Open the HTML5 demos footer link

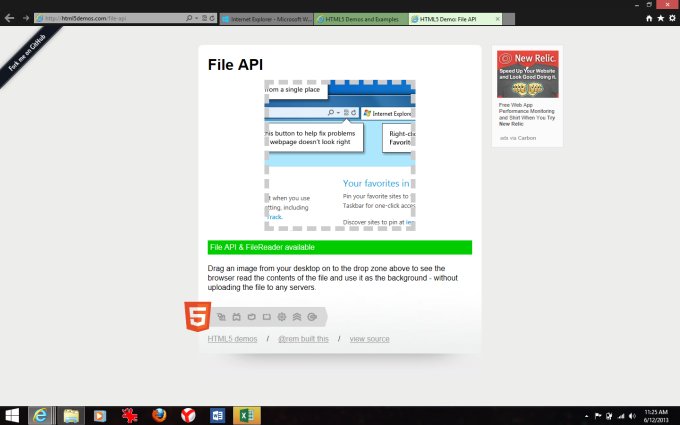(232, 339)
